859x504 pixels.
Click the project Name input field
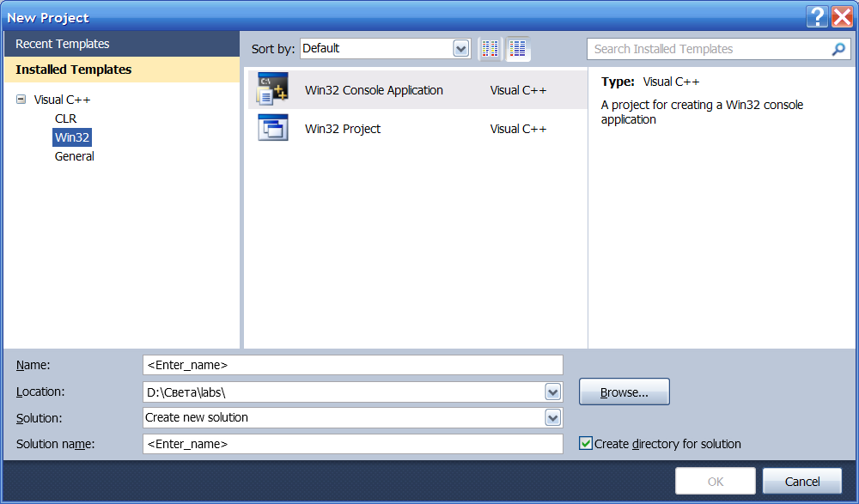pyautogui.click(x=353, y=365)
